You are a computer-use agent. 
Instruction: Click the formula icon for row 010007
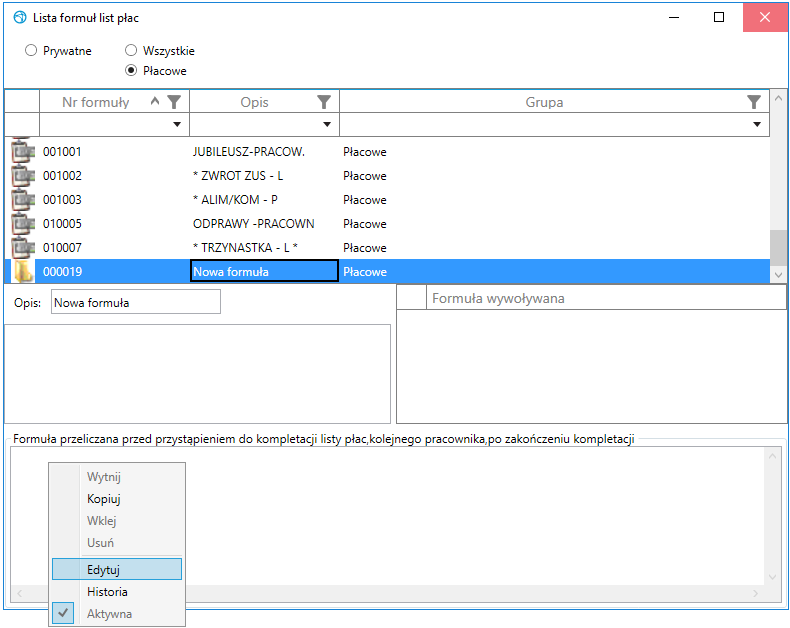click(x=23, y=248)
